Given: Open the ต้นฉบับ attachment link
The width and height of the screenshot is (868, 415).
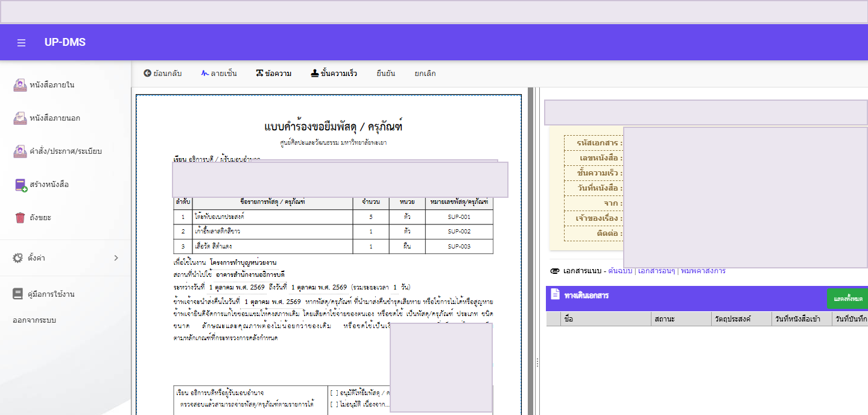Looking at the screenshot, I should point(620,271).
